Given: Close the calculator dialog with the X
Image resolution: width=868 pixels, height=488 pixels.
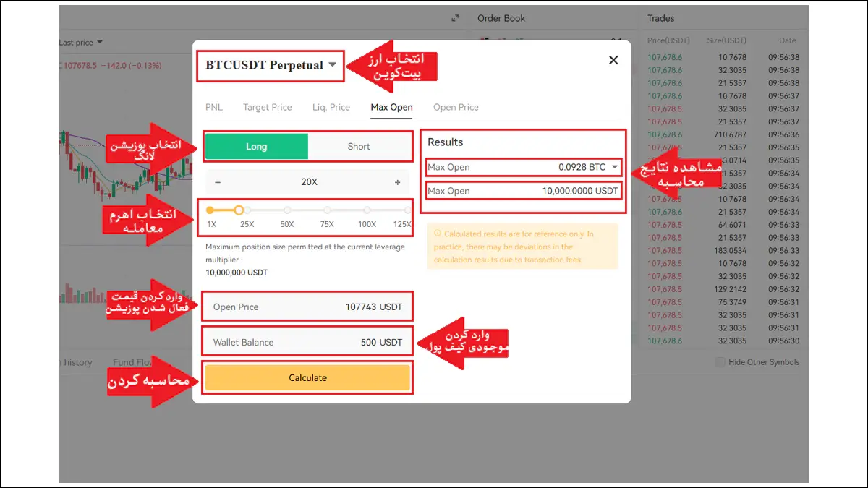Looking at the screenshot, I should (613, 60).
